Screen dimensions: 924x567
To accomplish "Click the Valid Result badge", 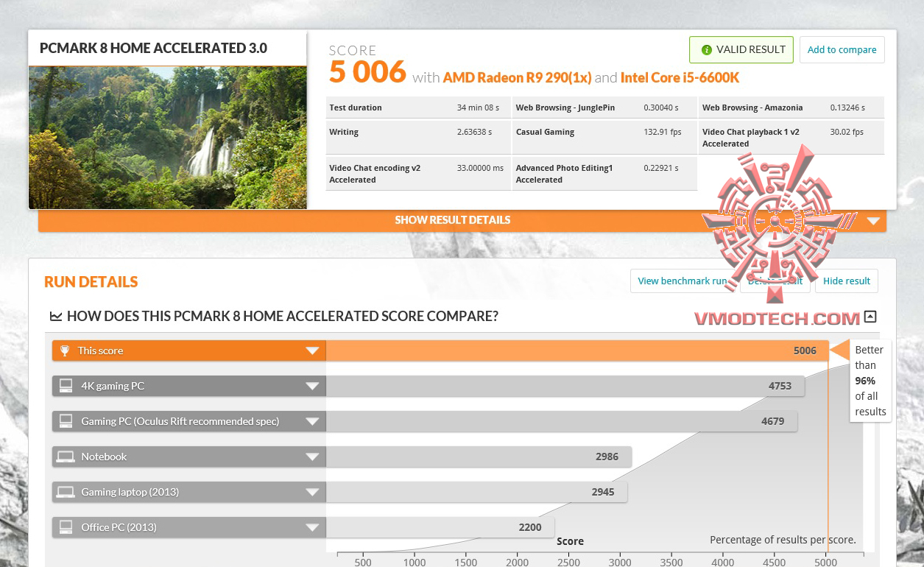I will pyautogui.click(x=741, y=50).
